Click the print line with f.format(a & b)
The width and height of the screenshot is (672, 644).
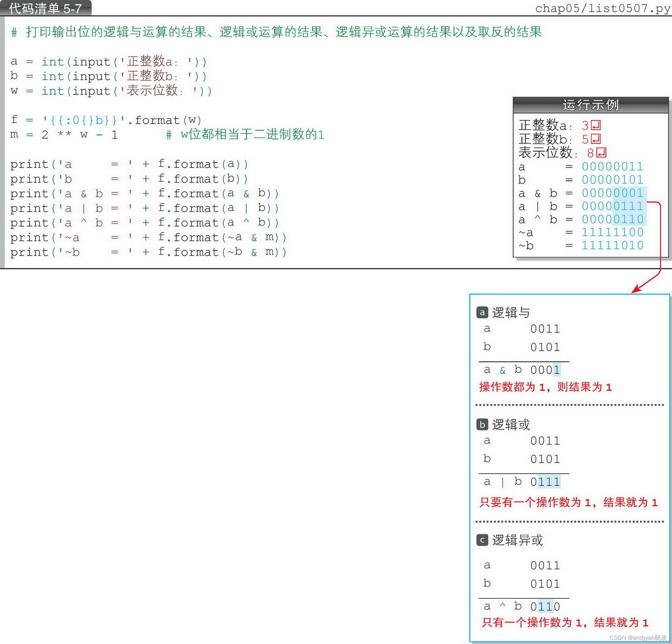[x=144, y=194]
